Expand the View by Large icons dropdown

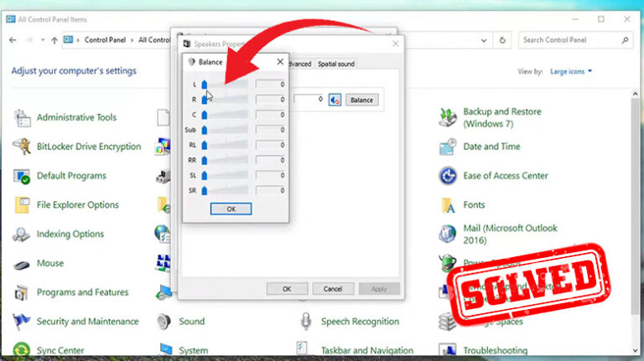pyautogui.click(x=571, y=72)
